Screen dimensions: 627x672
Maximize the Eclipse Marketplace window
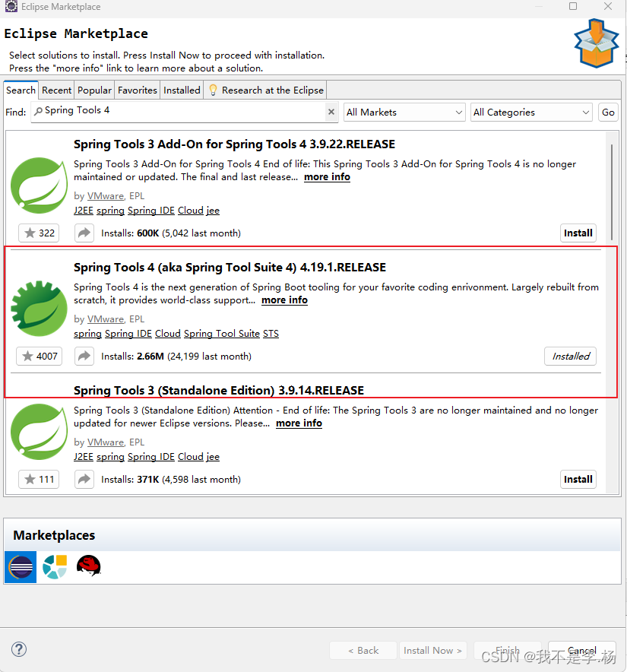(573, 6)
